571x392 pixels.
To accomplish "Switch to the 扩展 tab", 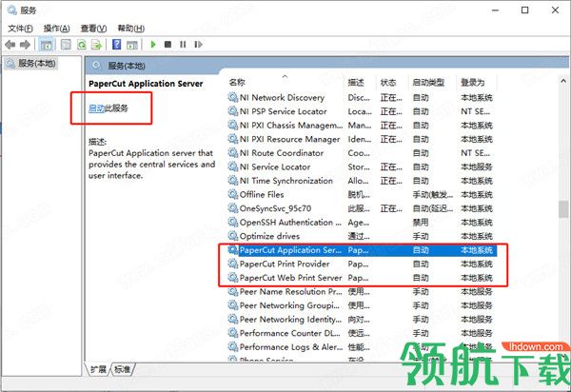I will (98, 369).
